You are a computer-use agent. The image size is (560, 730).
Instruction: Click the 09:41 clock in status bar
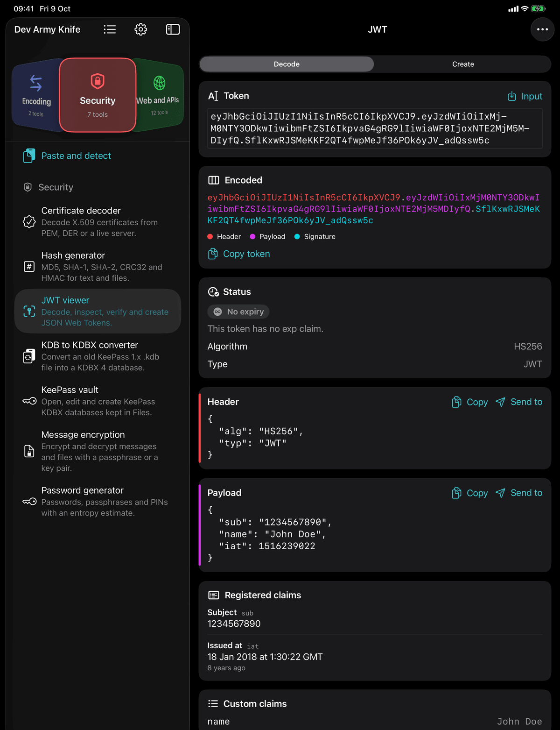pos(24,9)
